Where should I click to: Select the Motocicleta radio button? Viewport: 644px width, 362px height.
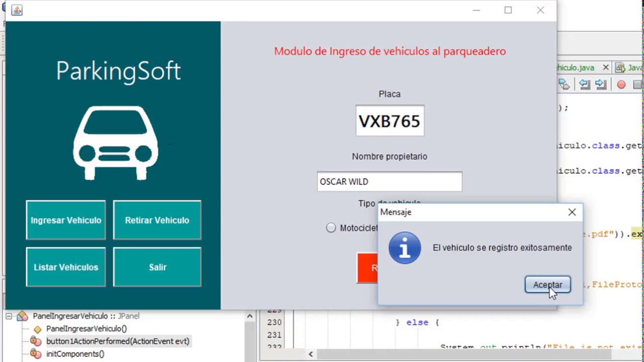331,228
